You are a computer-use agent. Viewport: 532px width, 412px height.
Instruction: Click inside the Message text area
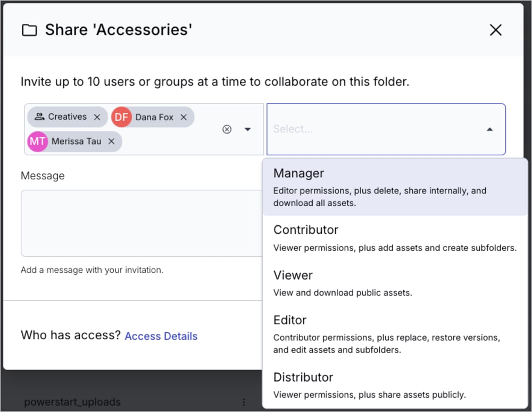click(141, 223)
